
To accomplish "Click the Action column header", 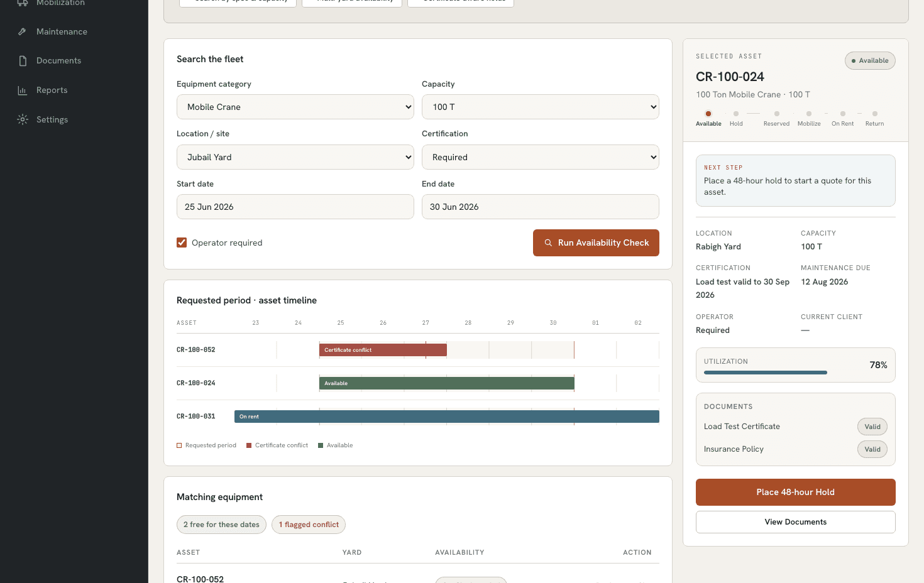I will pyautogui.click(x=637, y=553).
